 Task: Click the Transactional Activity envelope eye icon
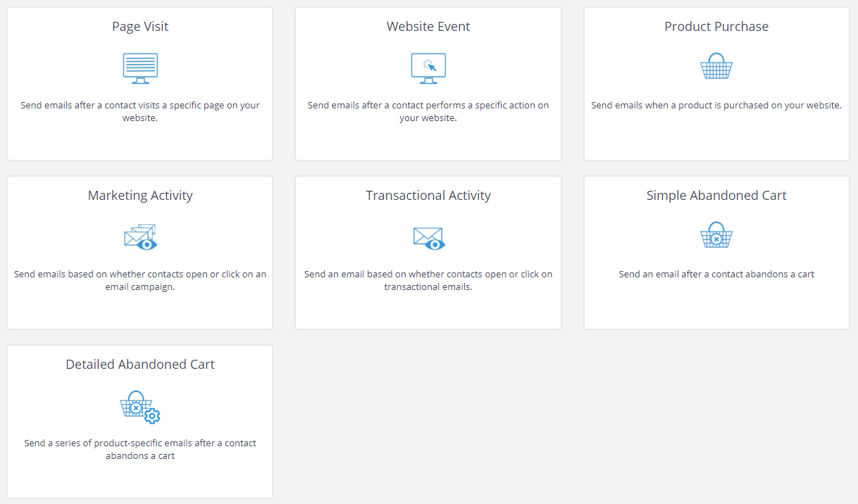pos(429,239)
